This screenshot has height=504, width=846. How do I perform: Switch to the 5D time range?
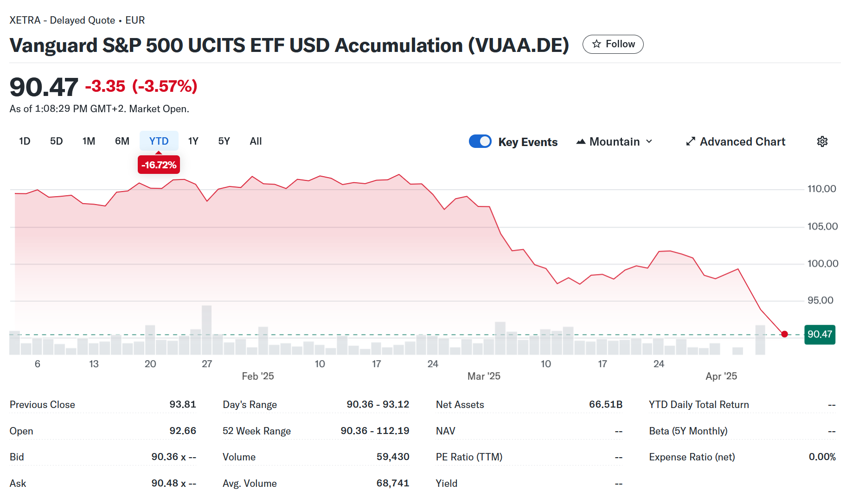coord(56,141)
